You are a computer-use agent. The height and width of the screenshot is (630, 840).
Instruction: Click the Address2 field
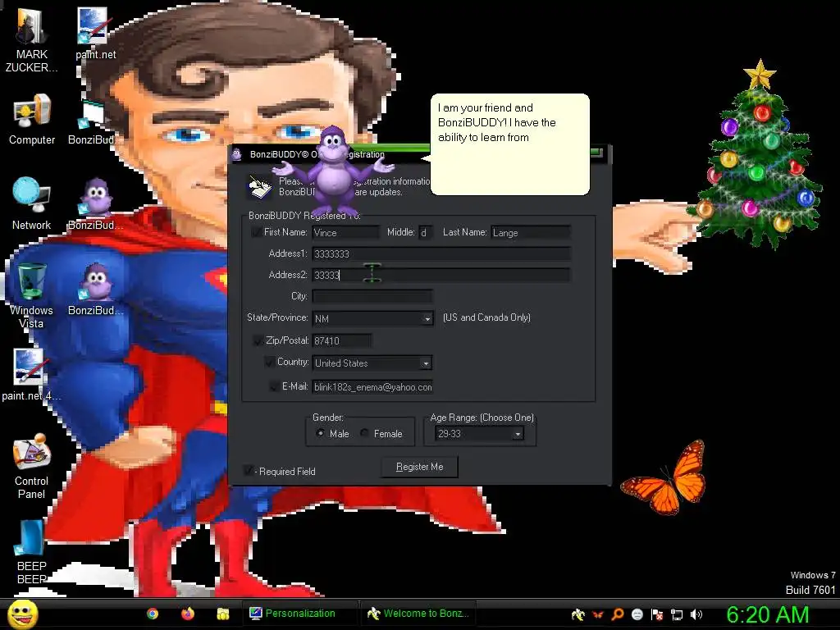coord(441,276)
